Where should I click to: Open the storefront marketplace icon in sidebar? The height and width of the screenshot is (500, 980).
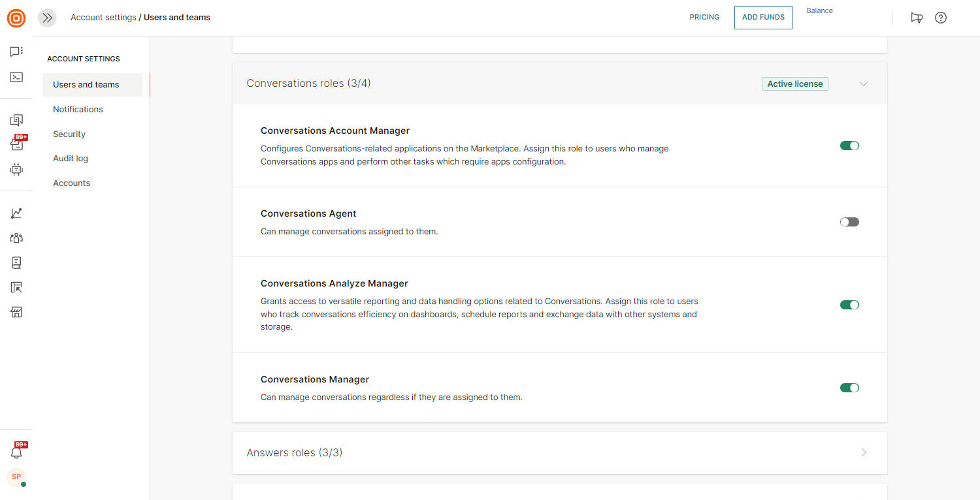coord(16,312)
